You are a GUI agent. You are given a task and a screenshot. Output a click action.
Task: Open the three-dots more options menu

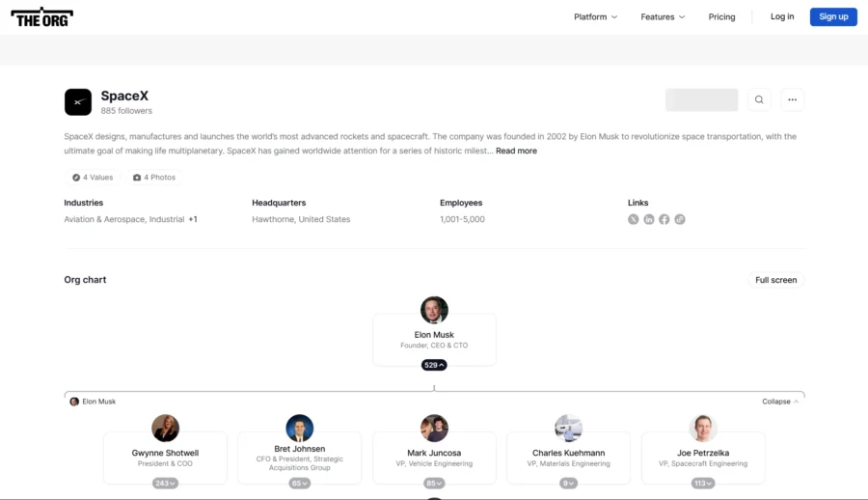[x=792, y=99]
